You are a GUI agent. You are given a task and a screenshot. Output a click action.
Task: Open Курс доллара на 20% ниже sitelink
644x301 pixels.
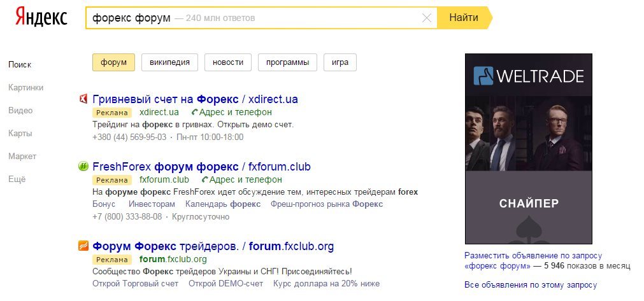[326, 283]
